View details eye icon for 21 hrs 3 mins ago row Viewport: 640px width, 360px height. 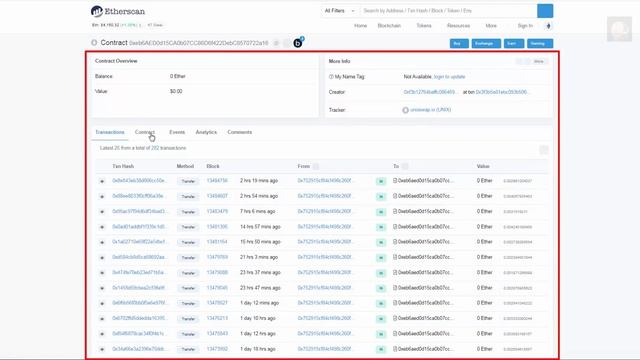click(102, 258)
